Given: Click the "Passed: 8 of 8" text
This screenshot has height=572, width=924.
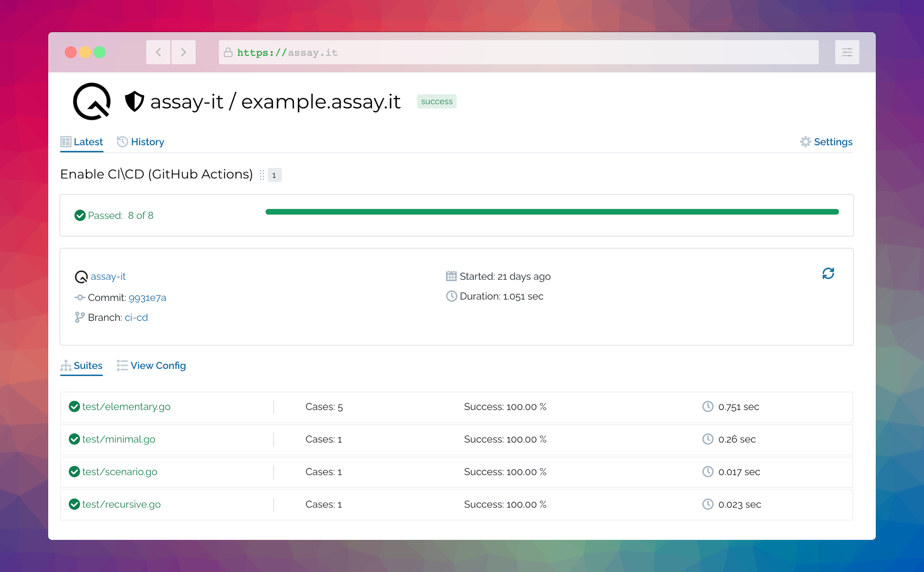Looking at the screenshot, I should coord(121,215).
